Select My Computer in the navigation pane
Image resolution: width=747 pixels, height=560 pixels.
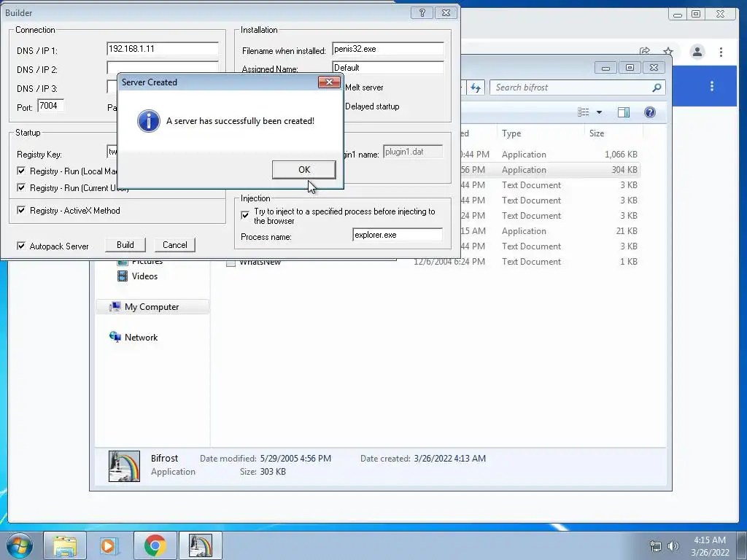click(x=152, y=307)
